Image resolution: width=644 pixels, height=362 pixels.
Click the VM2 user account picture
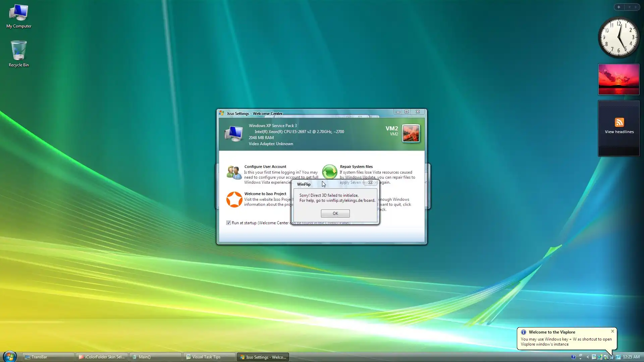411,133
